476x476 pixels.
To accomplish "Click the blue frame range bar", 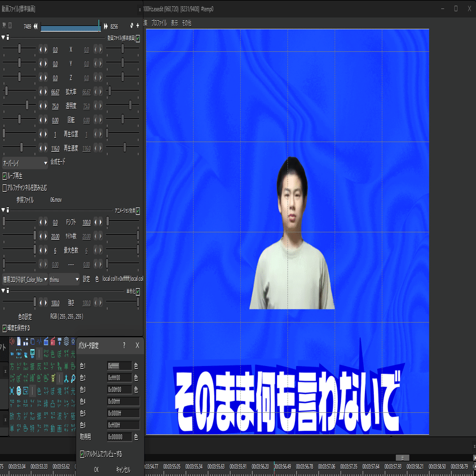I will coord(70,28).
